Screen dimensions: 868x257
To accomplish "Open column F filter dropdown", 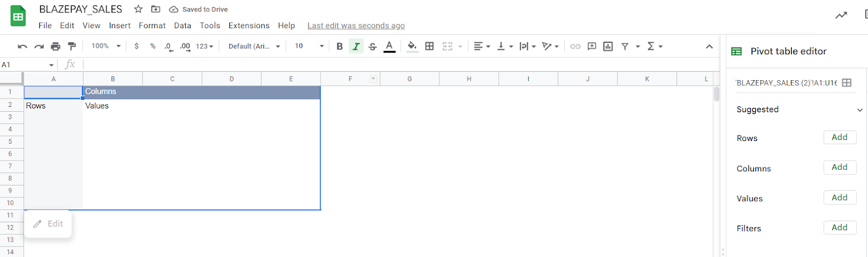I will pos(373,79).
